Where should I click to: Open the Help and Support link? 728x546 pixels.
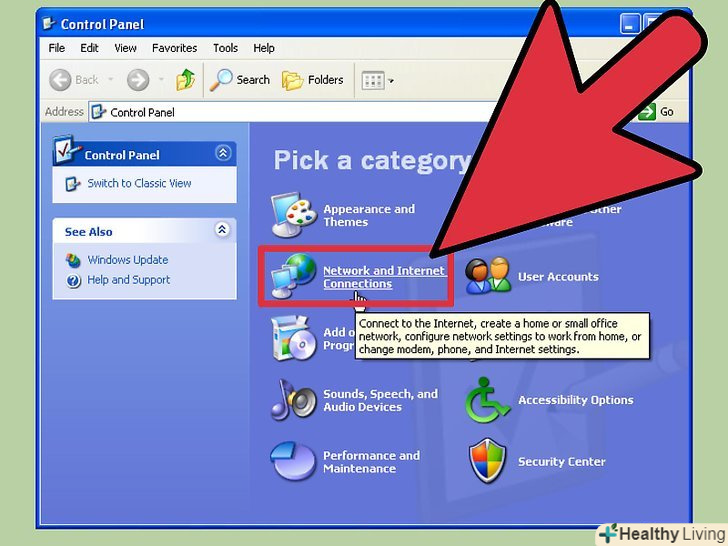click(x=129, y=280)
